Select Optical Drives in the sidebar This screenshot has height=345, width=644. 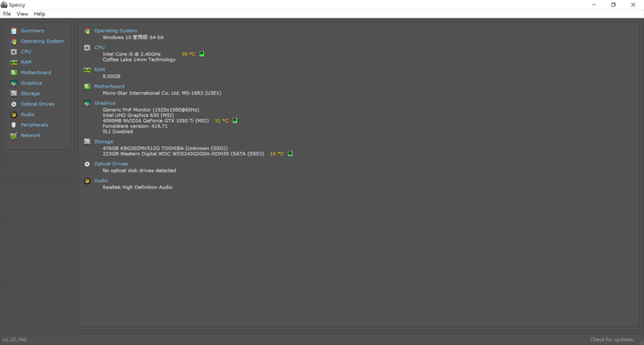[38, 105]
